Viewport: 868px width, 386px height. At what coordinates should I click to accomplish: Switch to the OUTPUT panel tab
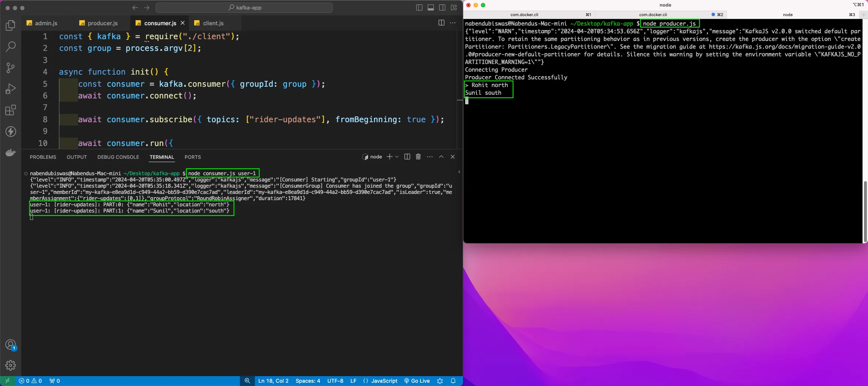(x=77, y=157)
